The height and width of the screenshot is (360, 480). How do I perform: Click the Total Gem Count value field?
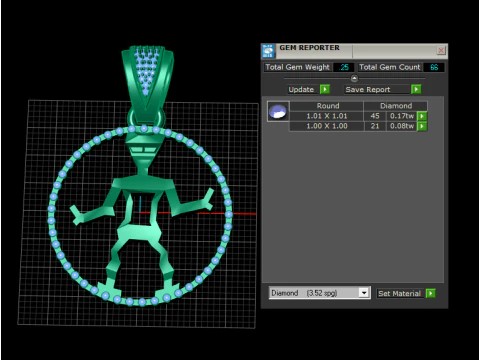[434, 67]
